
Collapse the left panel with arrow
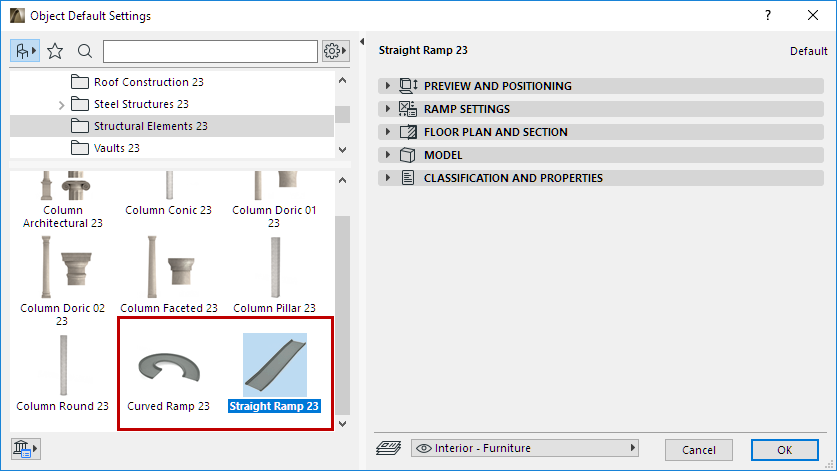(361, 42)
